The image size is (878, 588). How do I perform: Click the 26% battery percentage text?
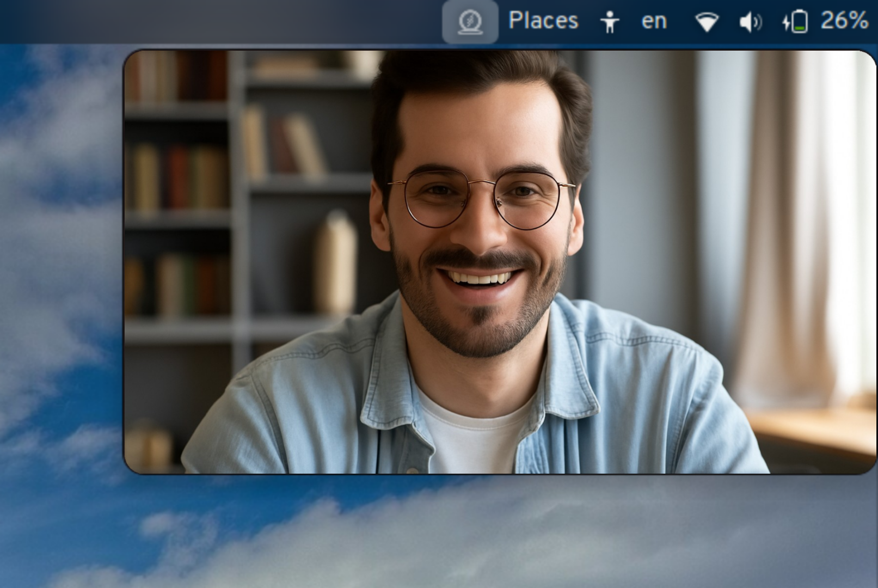point(844,21)
